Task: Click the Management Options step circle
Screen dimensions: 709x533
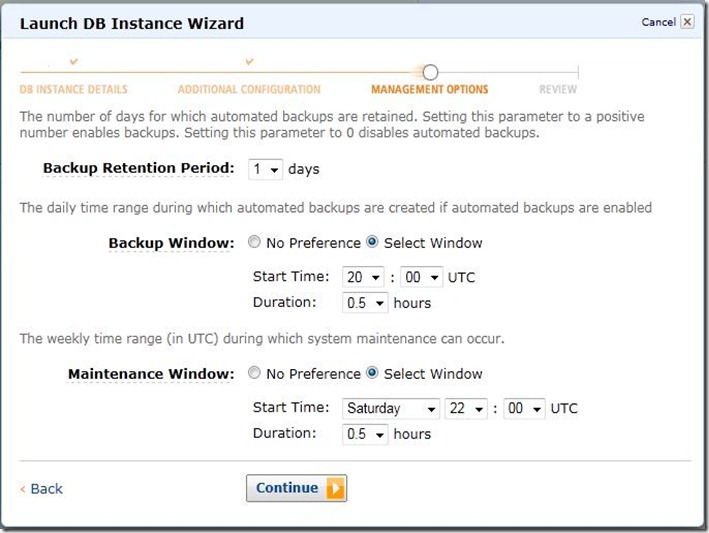Action: point(430,72)
